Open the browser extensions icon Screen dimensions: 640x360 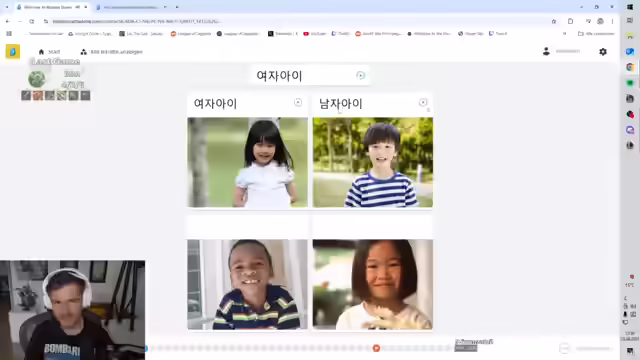point(571,21)
